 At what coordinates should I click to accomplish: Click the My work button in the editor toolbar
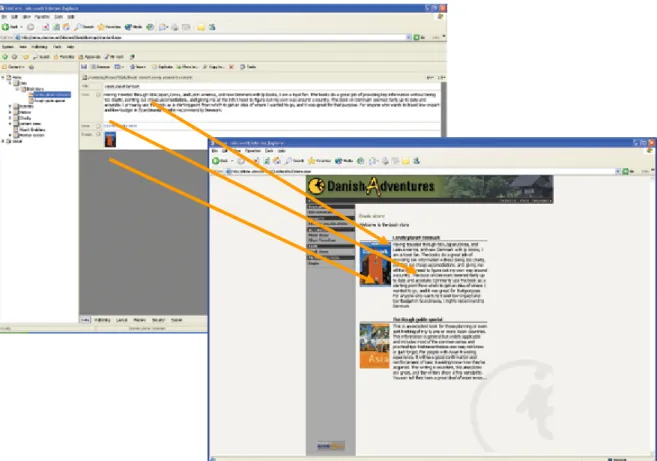(114, 57)
